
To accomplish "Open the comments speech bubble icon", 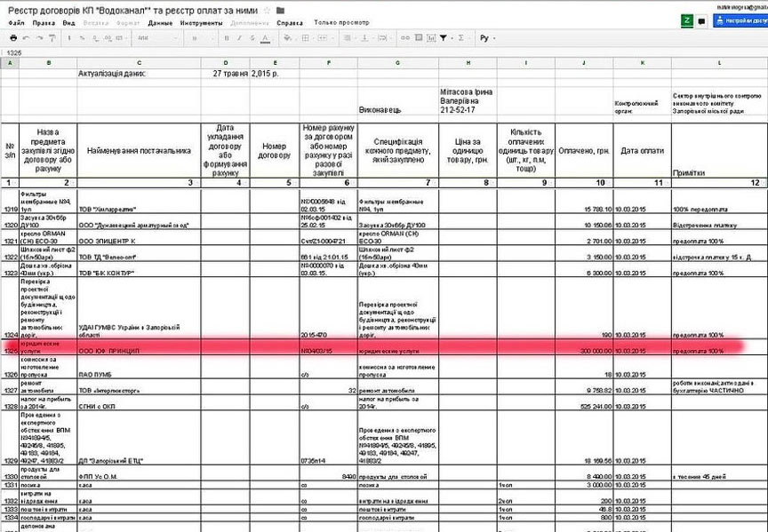I will click(x=701, y=20).
